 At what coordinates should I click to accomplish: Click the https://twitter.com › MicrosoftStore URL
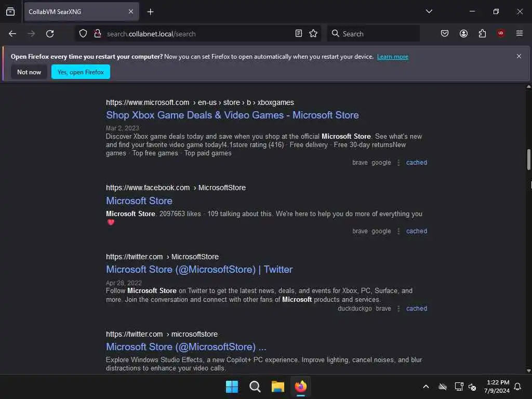pyautogui.click(x=162, y=257)
